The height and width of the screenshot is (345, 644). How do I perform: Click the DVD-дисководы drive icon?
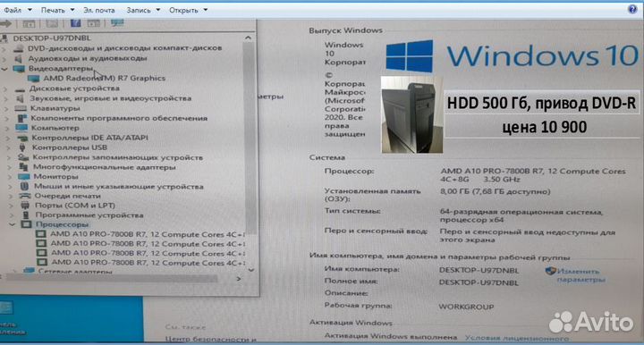click(19, 48)
